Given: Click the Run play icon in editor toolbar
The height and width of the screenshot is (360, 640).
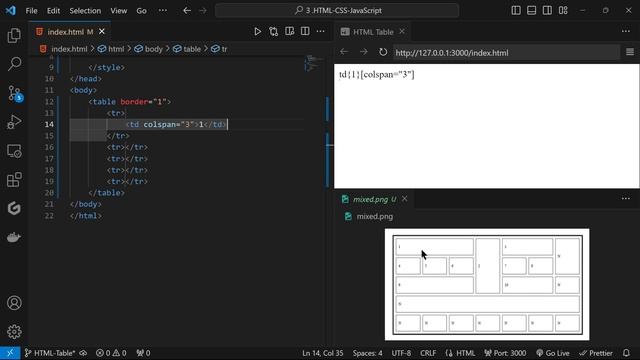Looking at the screenshot, I should [257, 31].
